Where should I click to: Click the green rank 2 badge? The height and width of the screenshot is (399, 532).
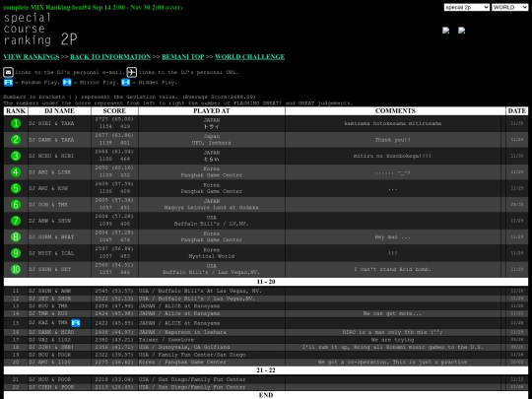click(x=16, y=140)
